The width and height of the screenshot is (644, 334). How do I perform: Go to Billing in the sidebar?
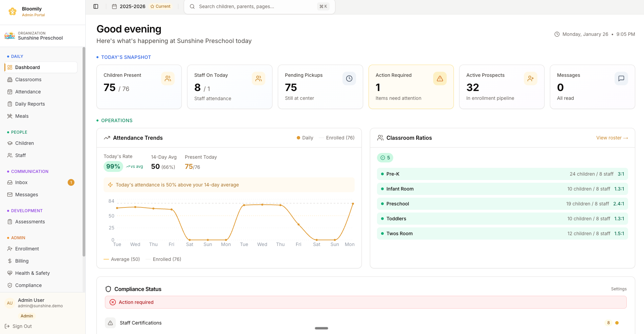tap(22, 261)
